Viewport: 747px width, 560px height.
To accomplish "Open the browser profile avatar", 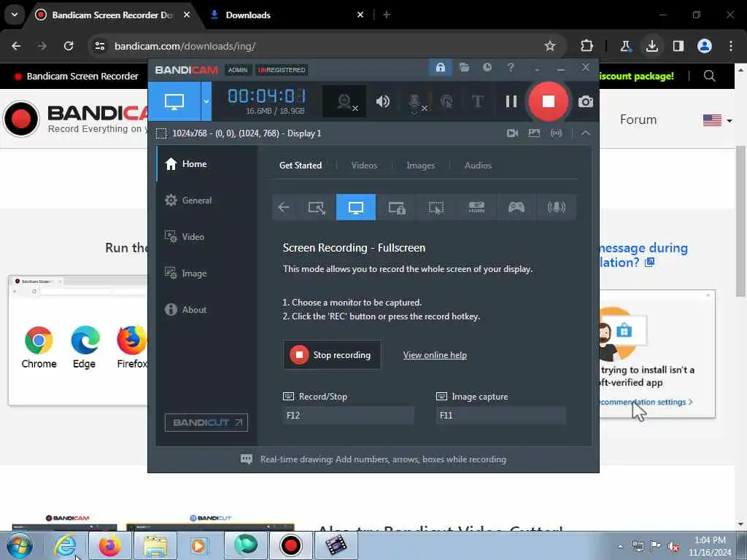I will tap(704, 46).
